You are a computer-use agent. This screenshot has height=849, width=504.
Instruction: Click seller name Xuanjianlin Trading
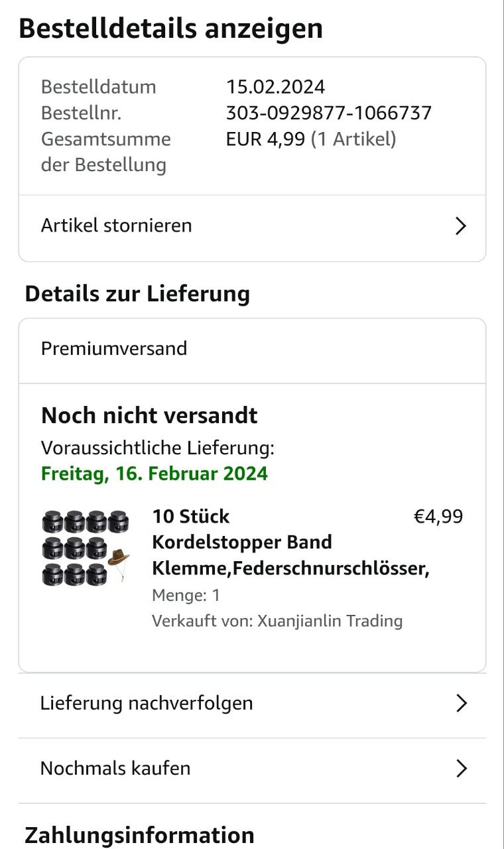[x=330, y=621]
